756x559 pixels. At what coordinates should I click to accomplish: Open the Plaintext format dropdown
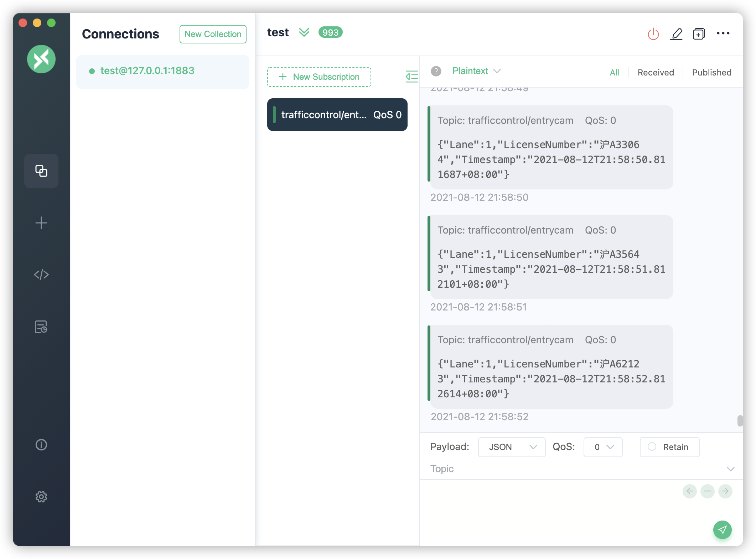[477, 71]
